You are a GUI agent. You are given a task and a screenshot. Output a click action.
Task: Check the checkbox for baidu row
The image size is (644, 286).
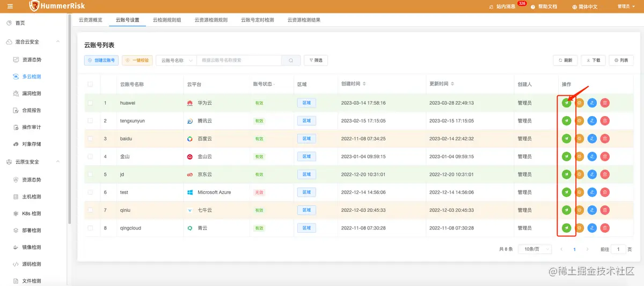point(90,139)
